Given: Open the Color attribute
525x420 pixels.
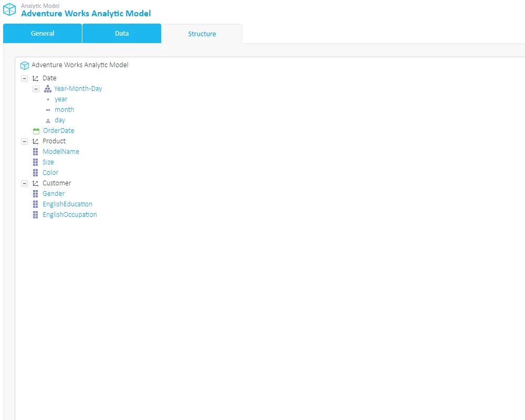Looking at the screenshot, I should coord(50,173).
